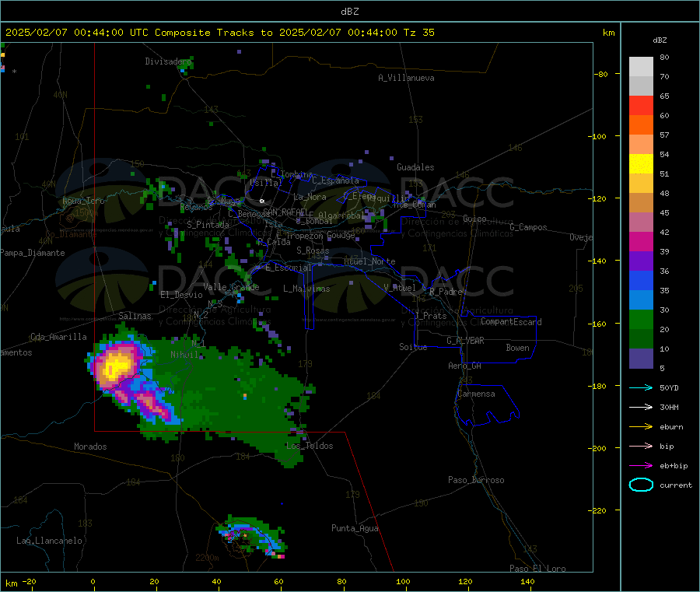Viewport: 700px width, 592px height.
Task: Click the timestamp '2025/02/07 00:44:00 UTC Composite' header
Action: [107, 33]
